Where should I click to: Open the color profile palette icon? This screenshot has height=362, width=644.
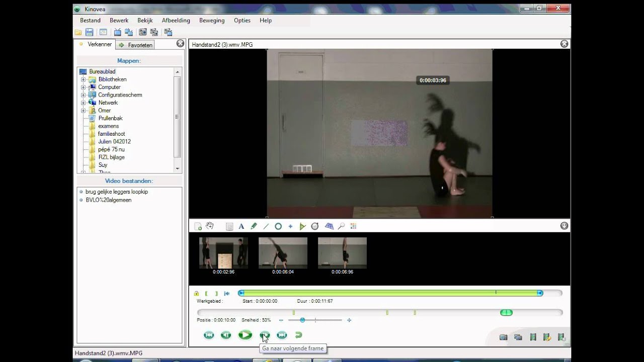353,226
